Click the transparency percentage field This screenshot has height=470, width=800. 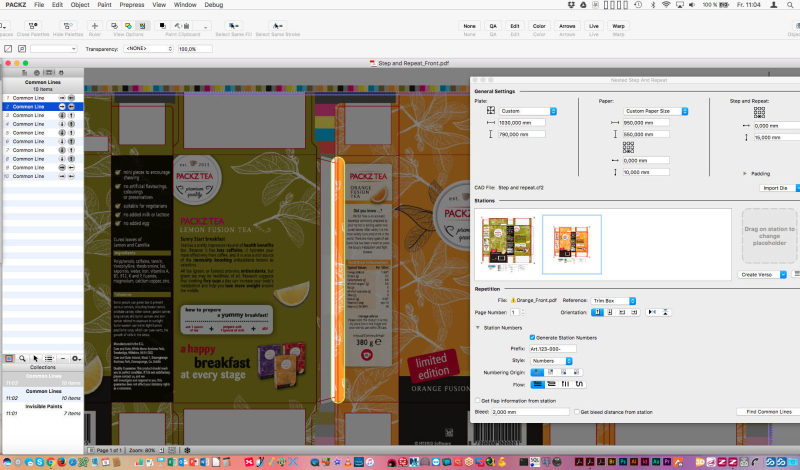click(x=195, y=49)
